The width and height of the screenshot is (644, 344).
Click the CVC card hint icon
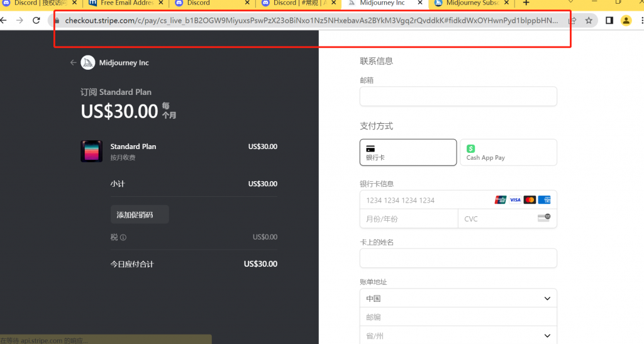click(x=544, y=218)
